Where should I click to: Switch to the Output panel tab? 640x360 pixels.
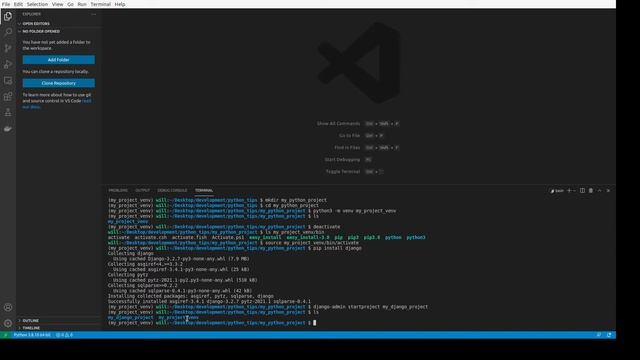[x=142, y=191]
